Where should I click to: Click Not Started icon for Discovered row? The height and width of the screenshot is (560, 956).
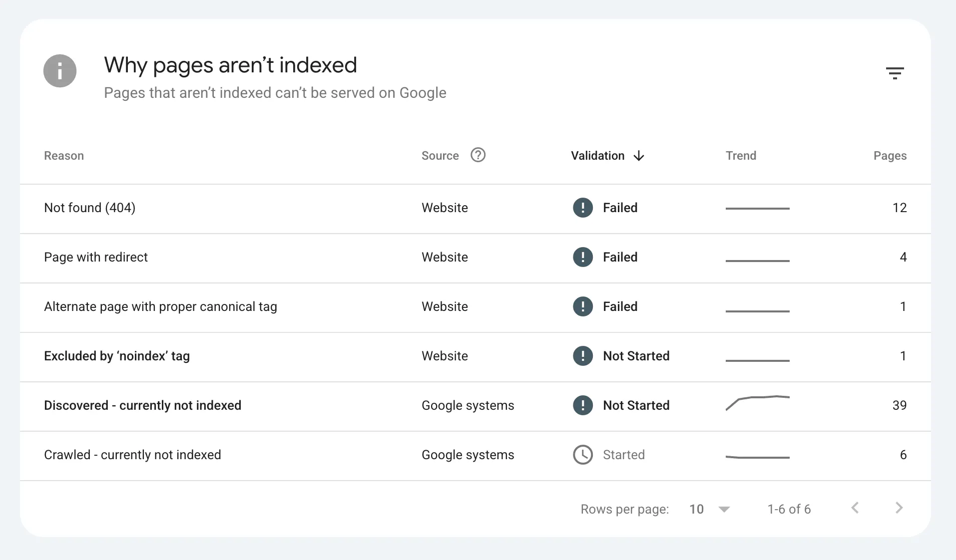pos(582,405)
